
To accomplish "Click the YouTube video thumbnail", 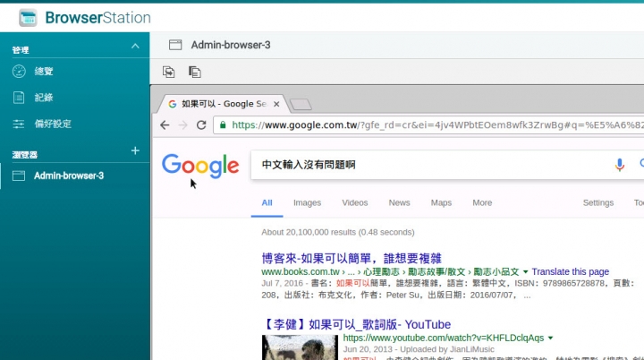I will (300, 347).
